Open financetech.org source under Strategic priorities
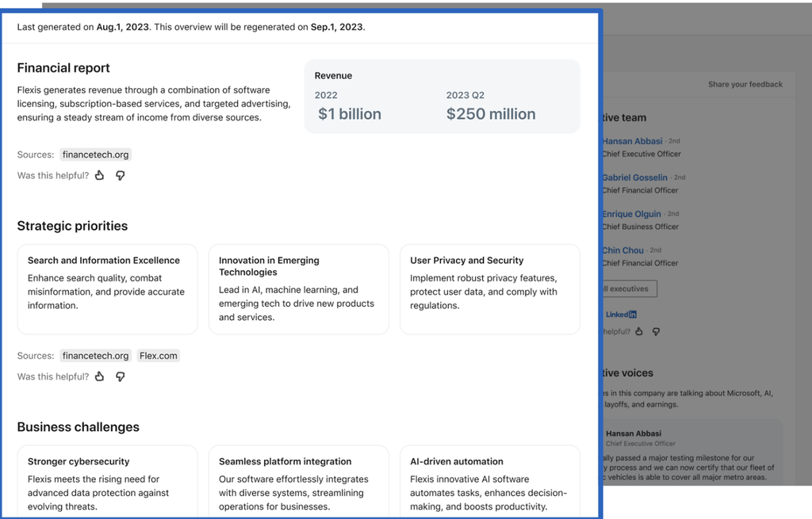 pyautogui.click(x=95, y=356)
